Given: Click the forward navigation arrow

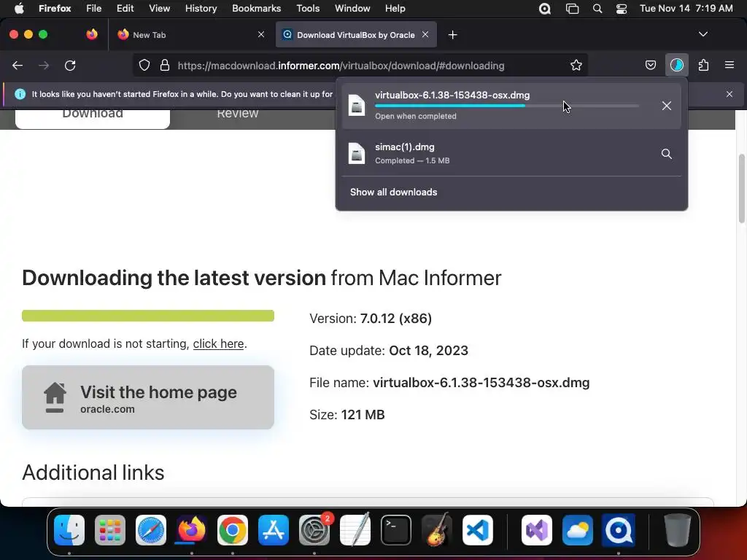Looking at the screenshot, I should (x=44, y=65).
